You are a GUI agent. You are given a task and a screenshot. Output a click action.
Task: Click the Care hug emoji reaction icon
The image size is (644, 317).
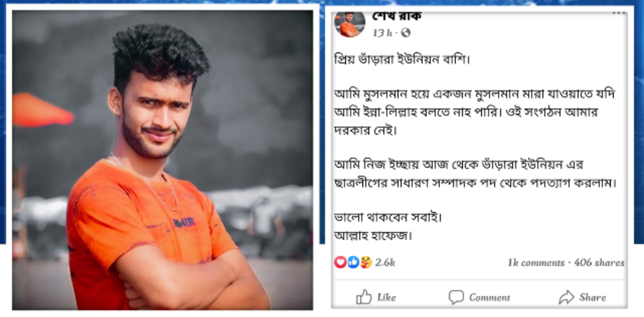click(366, 262)
